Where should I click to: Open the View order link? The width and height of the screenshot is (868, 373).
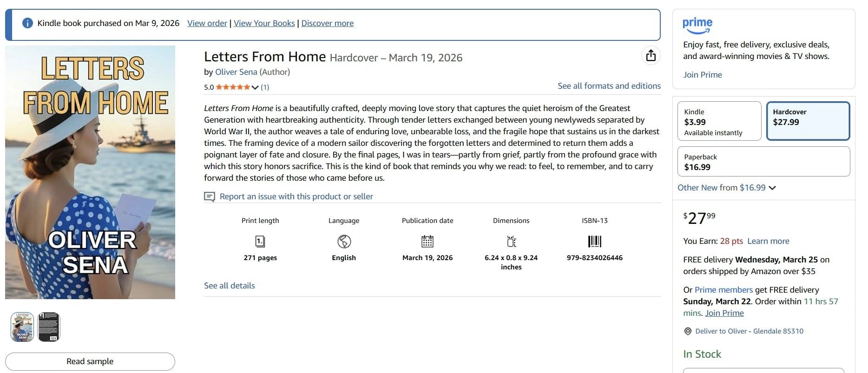pyautogui.click(x=207, y=23)
